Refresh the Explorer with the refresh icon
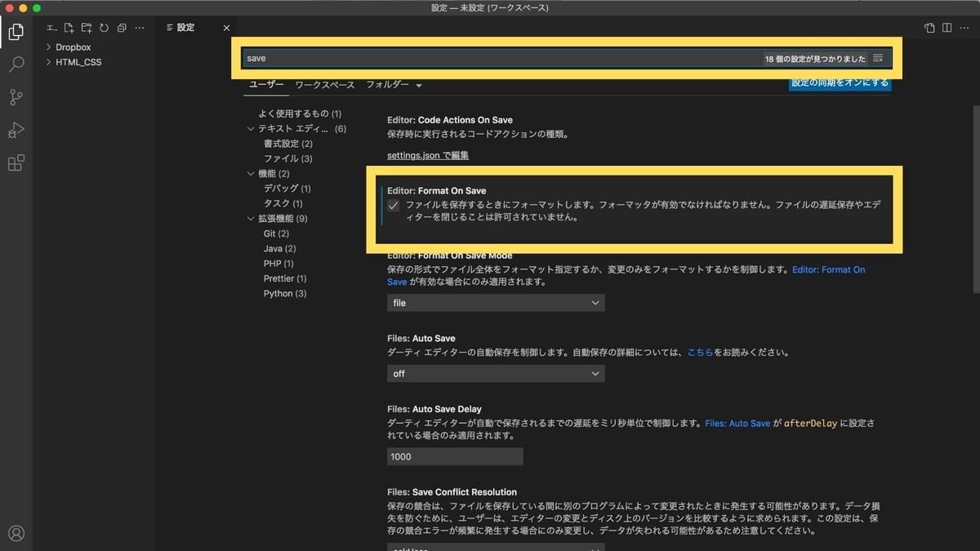Viewport: 980px width, 551px height. pyautogui.click(x=104, y=27)
